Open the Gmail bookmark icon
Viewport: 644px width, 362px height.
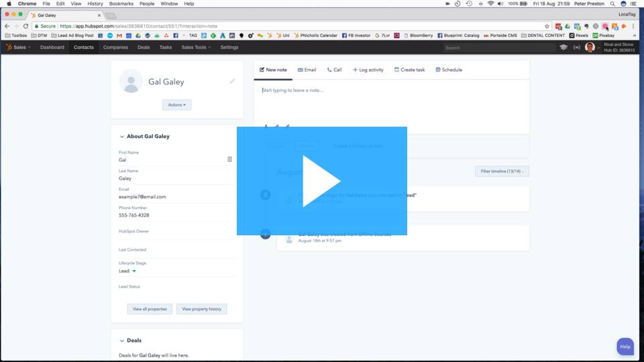point(119,36)
